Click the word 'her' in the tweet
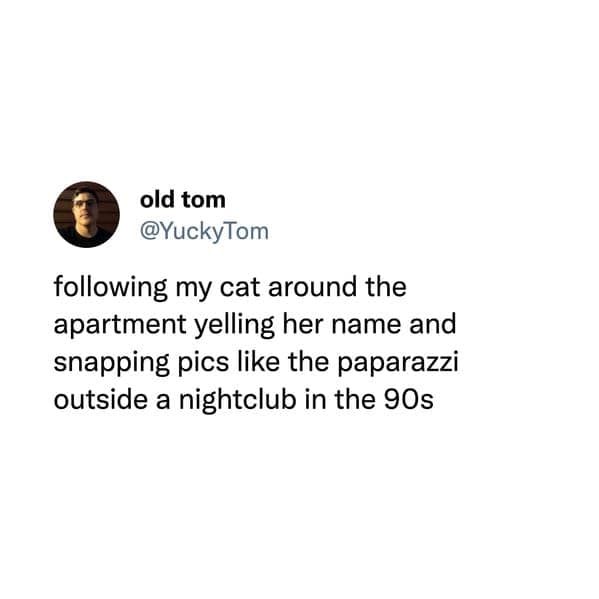This screenshot has width=599, height=599. pos(303,325)
